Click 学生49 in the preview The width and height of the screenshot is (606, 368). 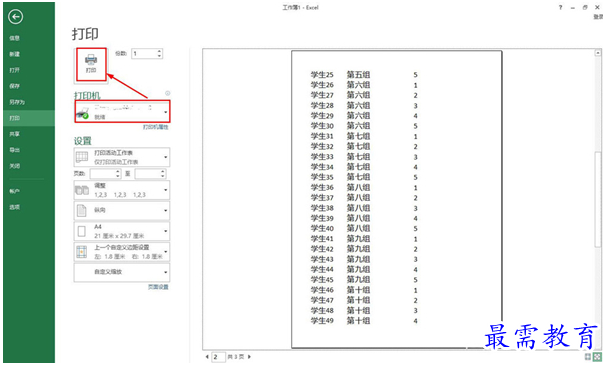322,320
